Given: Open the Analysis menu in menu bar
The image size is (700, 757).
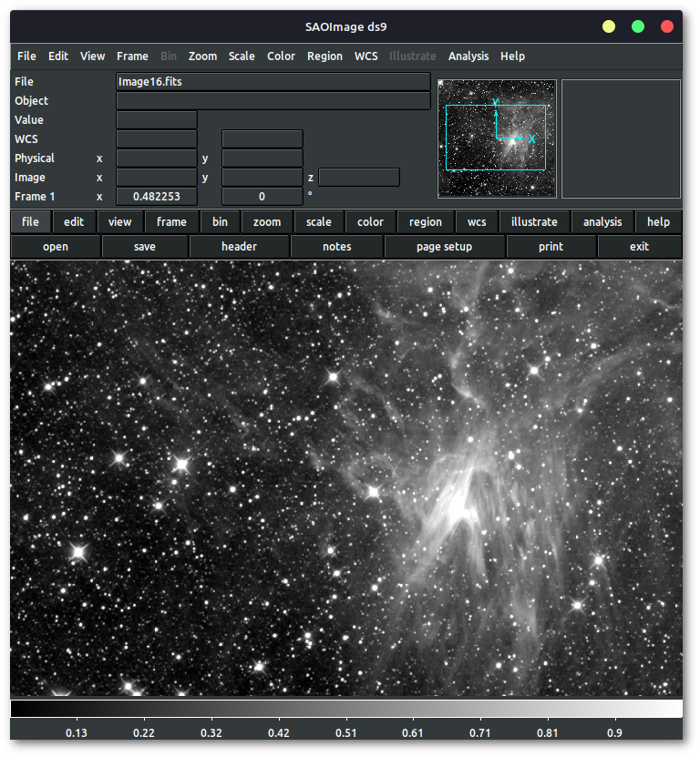Looking at the screenshot, I should pos(468,56).
